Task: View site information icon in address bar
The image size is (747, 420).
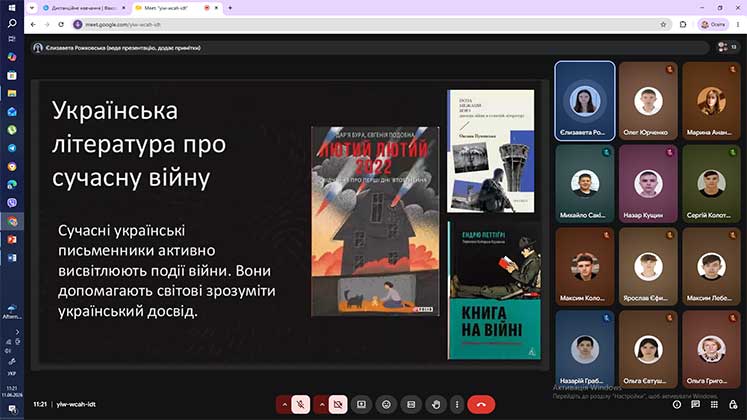Action: click(x=78, y=24)
